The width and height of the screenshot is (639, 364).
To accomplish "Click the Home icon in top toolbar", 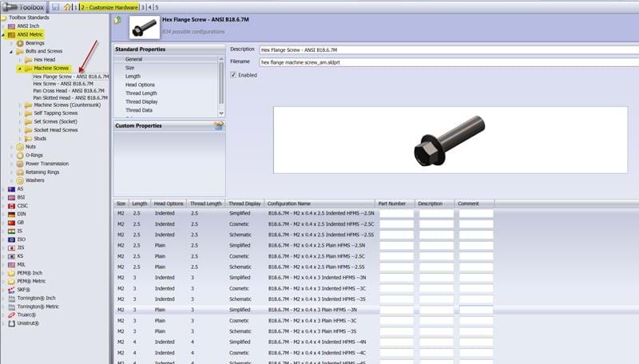I will point(67,7).
